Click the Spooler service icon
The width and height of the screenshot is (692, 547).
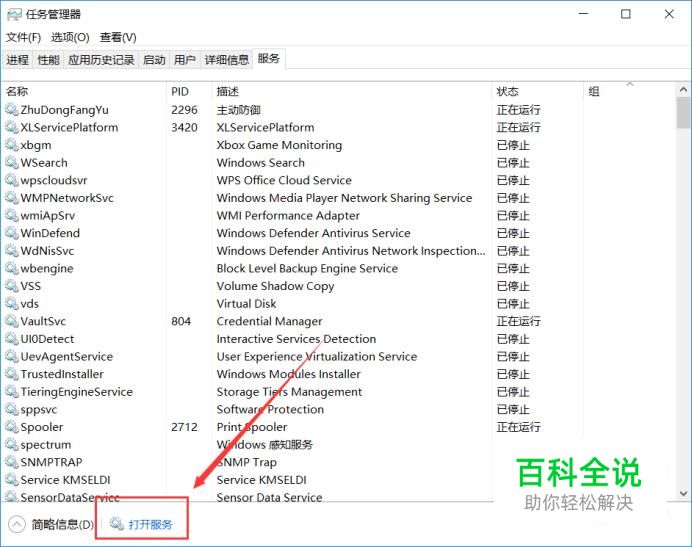11,427
